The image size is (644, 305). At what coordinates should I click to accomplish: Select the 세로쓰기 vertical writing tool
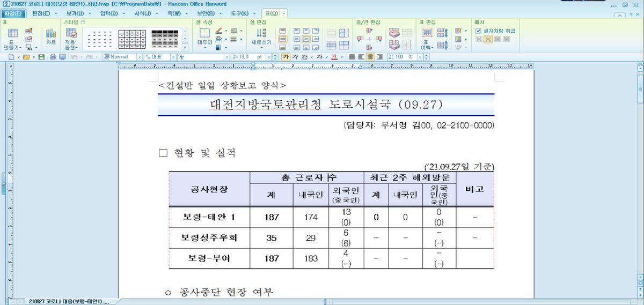(x=261, y=37)
